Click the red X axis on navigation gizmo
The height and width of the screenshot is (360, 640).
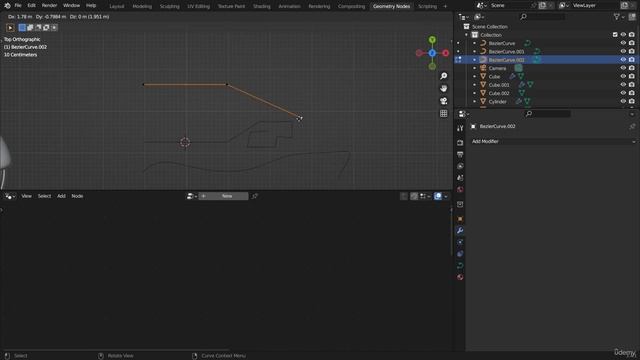coord(445,53)
